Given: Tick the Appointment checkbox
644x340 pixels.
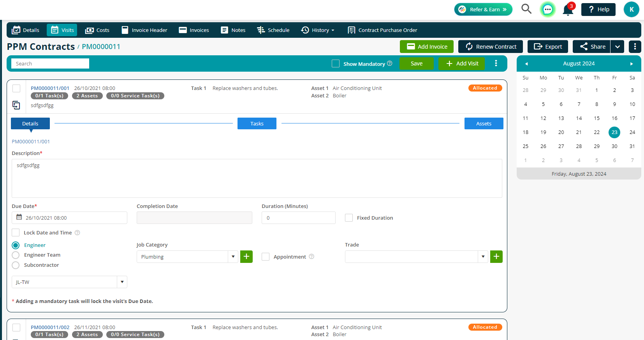Looking at the screenshot, I should click(266, 257).
